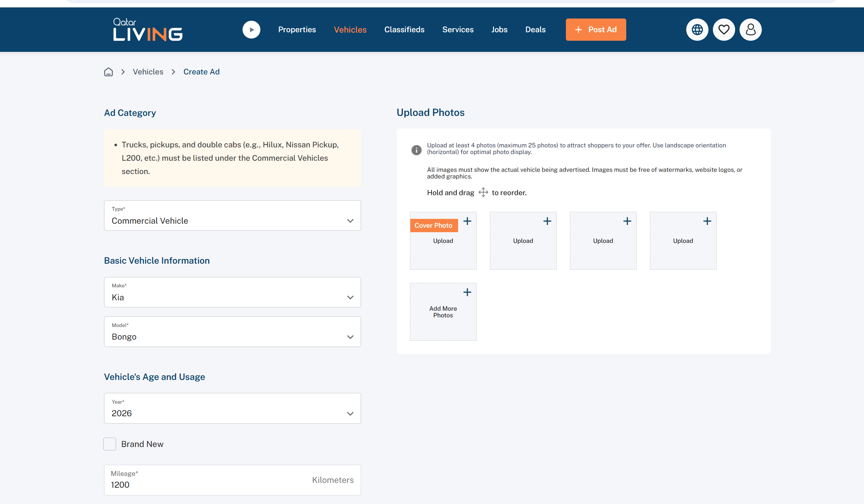The height and width of the screenshot is (504, 864).
Task: Open the user profile icon
Action: point(750,30)
